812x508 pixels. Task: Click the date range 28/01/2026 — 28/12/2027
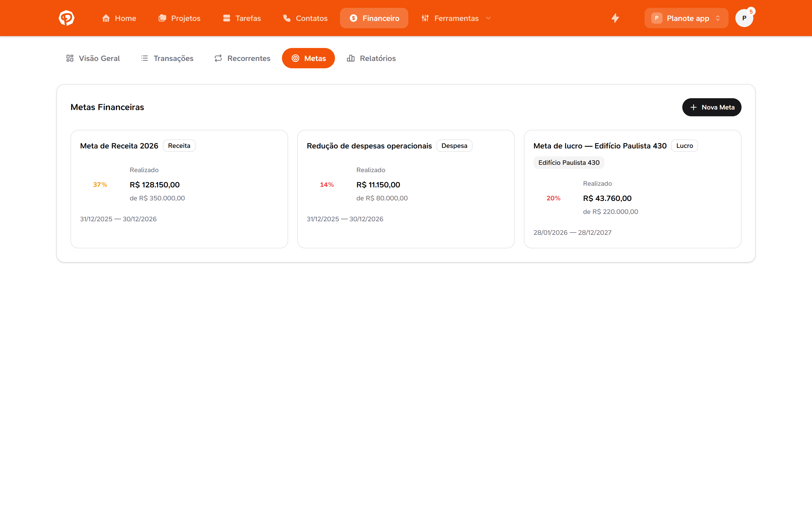point(572,233)
